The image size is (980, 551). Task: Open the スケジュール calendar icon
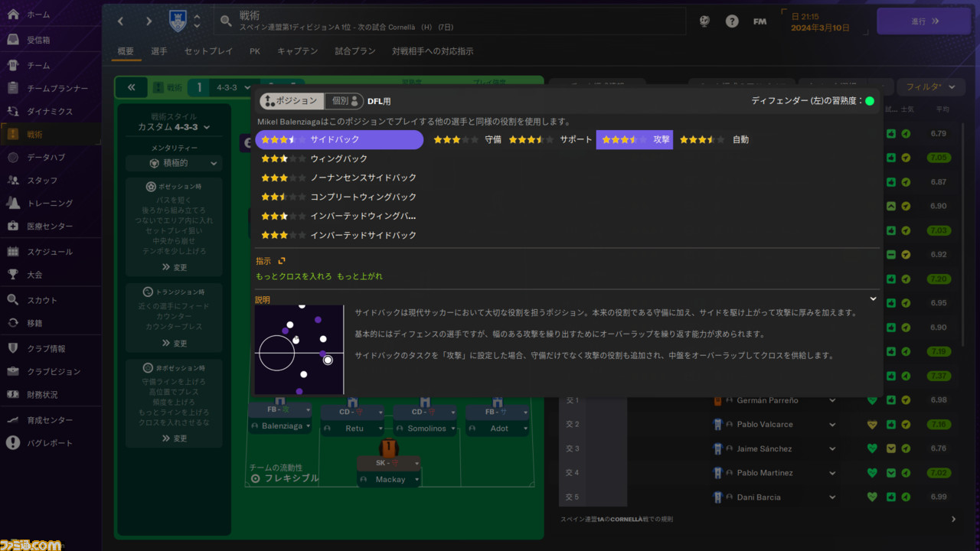click(x=13, y=251)
